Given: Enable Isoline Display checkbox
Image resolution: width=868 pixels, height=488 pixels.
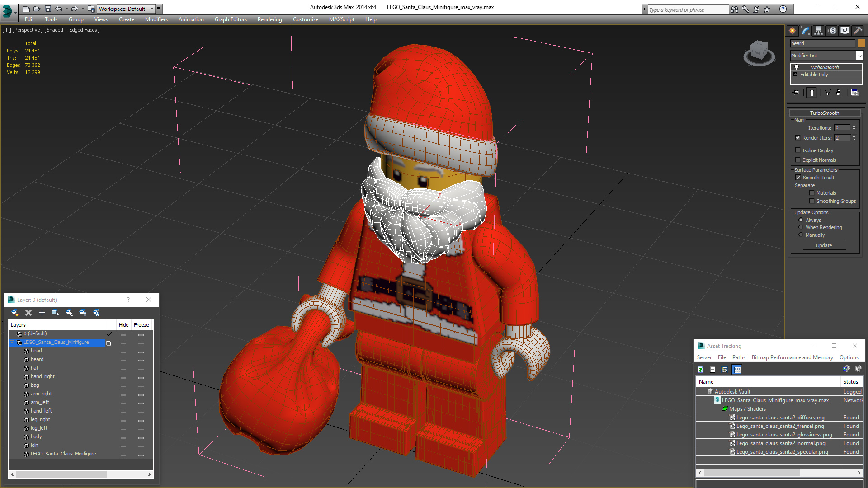Looking at the screenshot, I should (798, 150).
